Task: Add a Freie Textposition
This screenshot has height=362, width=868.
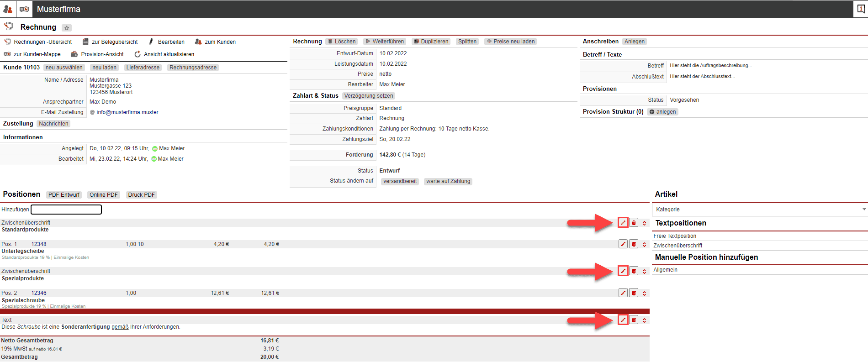Action: coord(674,236)
